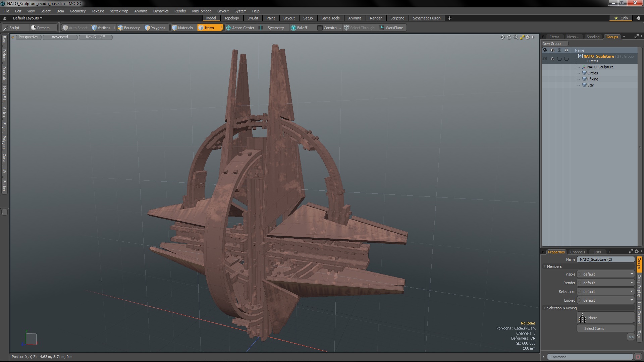Click viewport move/pan control icon
644x362 pixels.
pos(502,37)
